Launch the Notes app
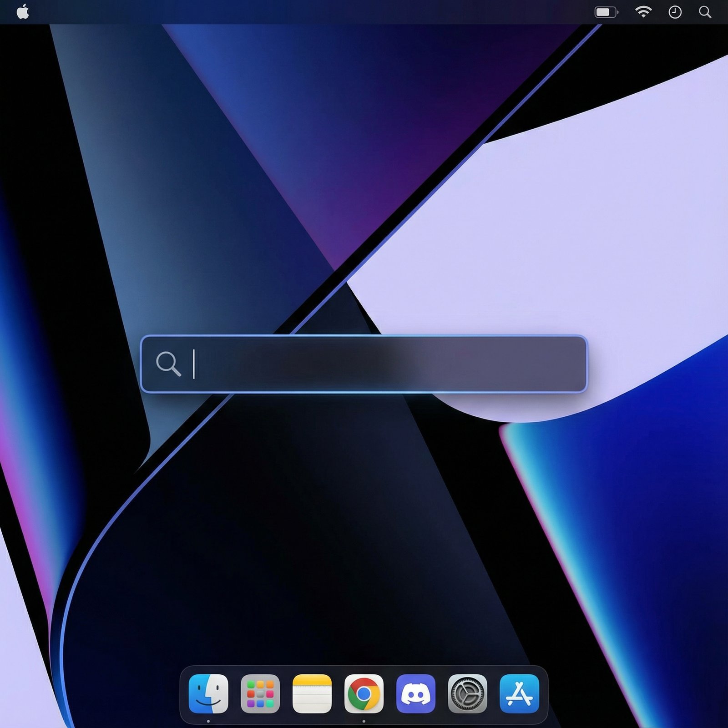Screen dimensions: 728x728 click(313, 693)
